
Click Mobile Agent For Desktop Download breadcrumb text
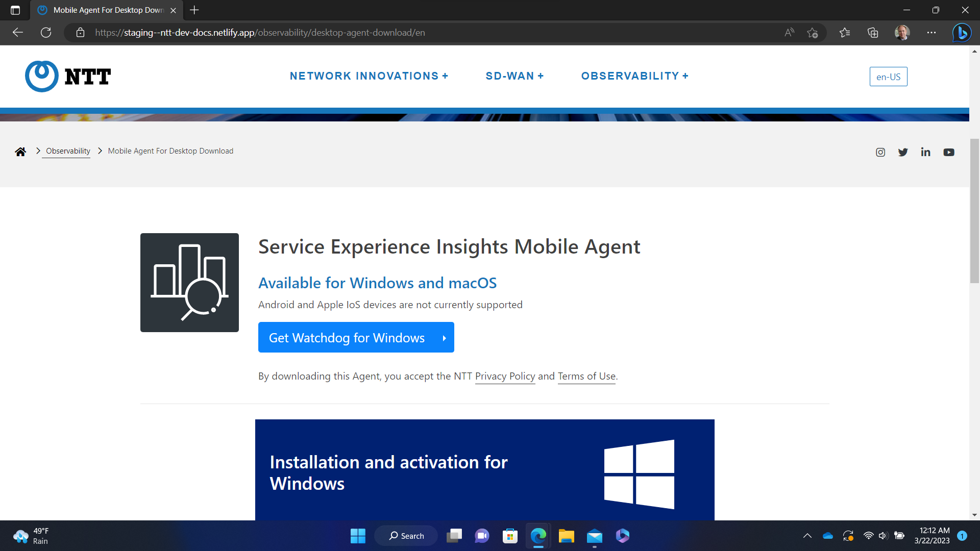point(170,151)
